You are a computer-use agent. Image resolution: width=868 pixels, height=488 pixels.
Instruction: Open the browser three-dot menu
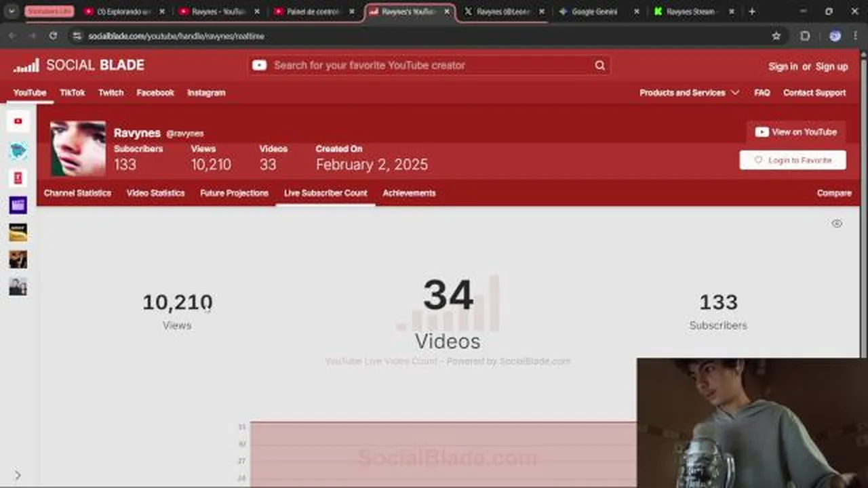tap(856, 36)
